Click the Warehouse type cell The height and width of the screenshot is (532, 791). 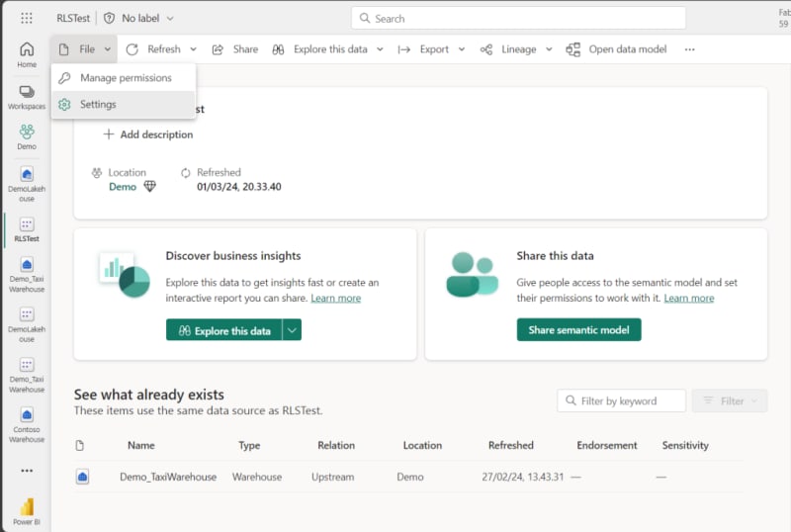[257, 477]
